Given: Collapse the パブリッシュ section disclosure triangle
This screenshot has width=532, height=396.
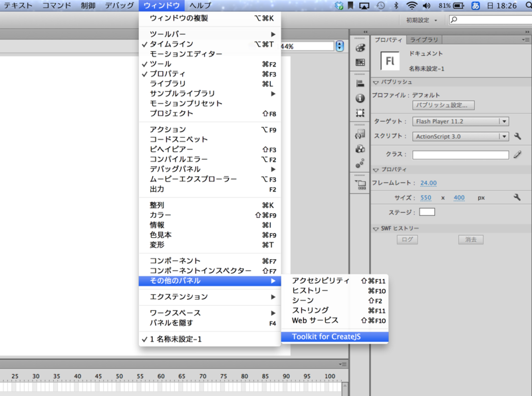Looking at the screenshot, I should coord(376,83).
